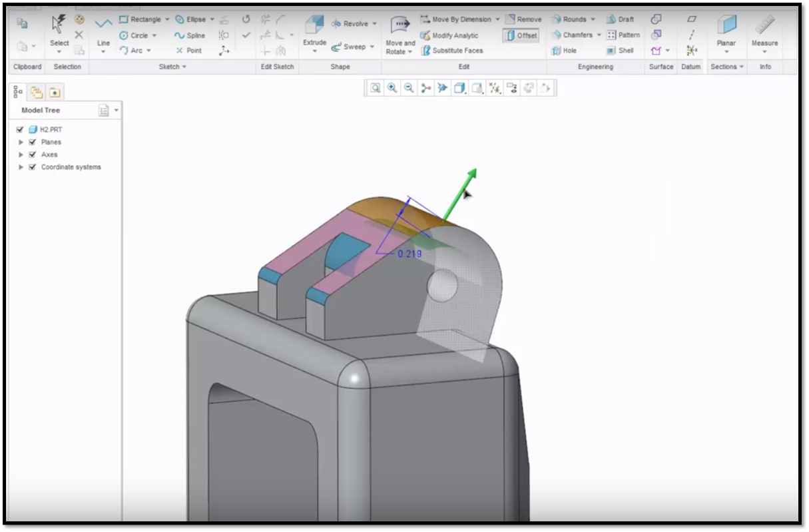Screen dimensions: 809x532
Task: Open the Planar section tool
Action: click(726, 32)
